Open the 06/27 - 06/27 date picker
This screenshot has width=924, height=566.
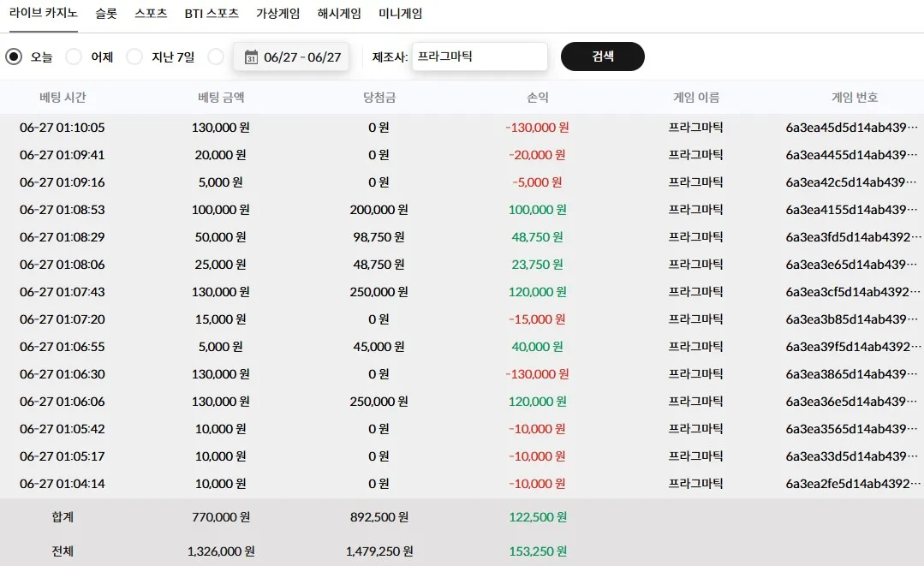[291, 57]
